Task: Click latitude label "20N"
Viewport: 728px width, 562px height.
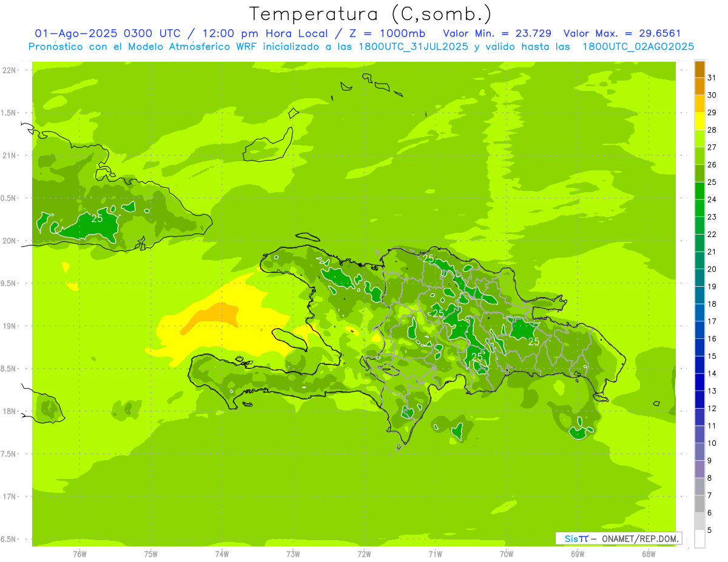Action: point(10,241)
